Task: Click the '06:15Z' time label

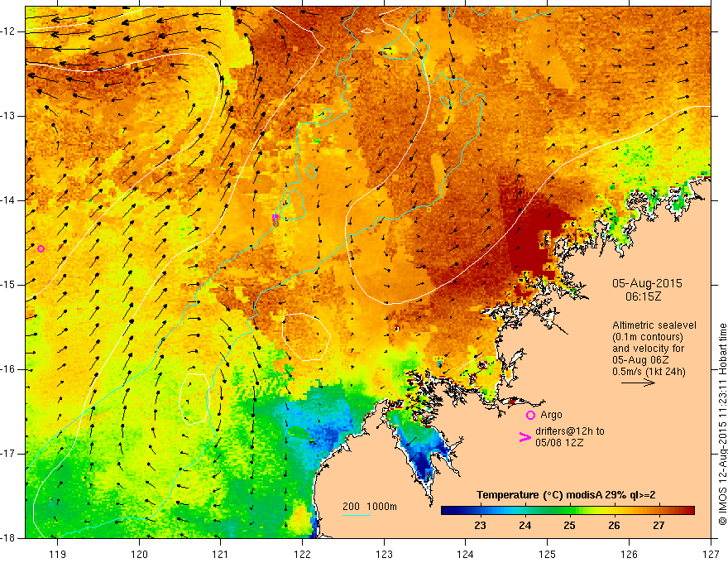Action: point(643,296)
